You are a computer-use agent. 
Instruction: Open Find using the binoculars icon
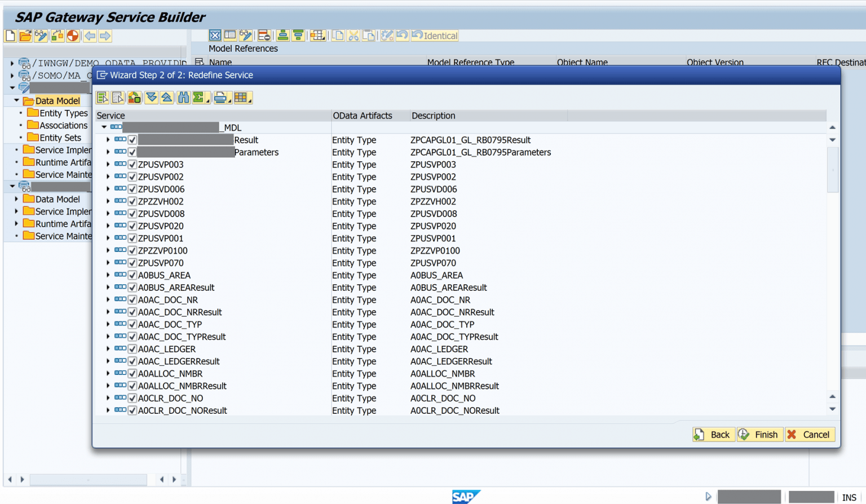(x=183, y=97)
